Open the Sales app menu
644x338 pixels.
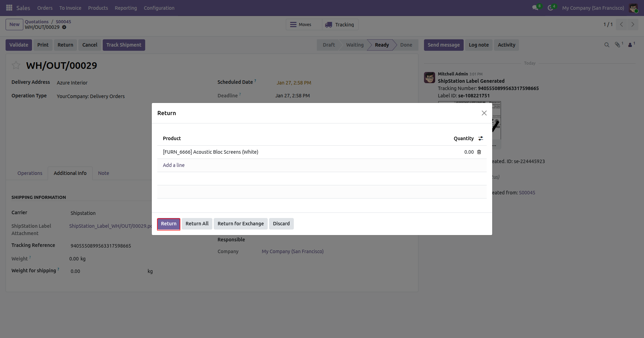(x=23, y=8)
